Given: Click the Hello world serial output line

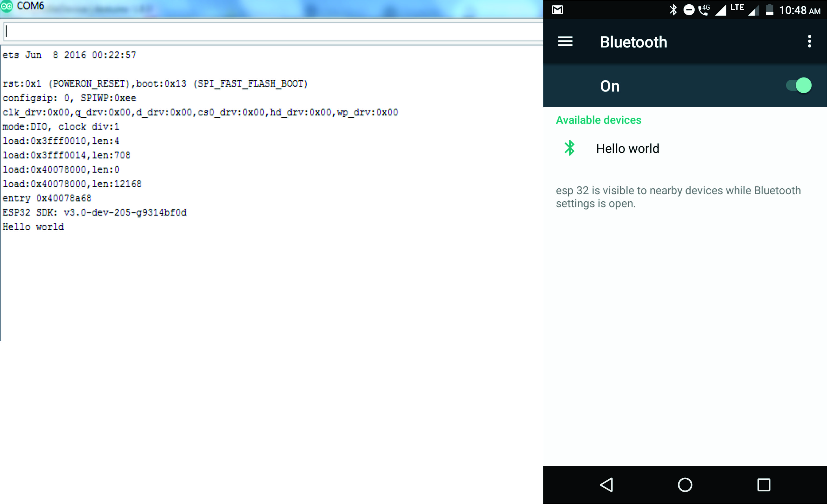Looking at the screenshot, I should (x=33, y=227).
